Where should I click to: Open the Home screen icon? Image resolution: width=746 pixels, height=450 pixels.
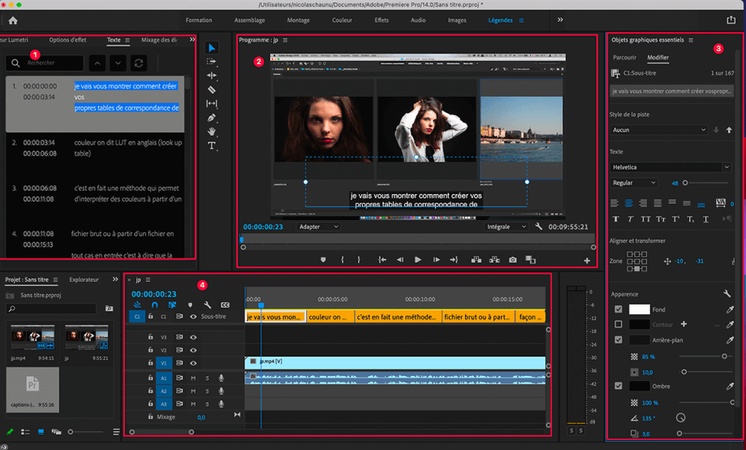[13, 20]
